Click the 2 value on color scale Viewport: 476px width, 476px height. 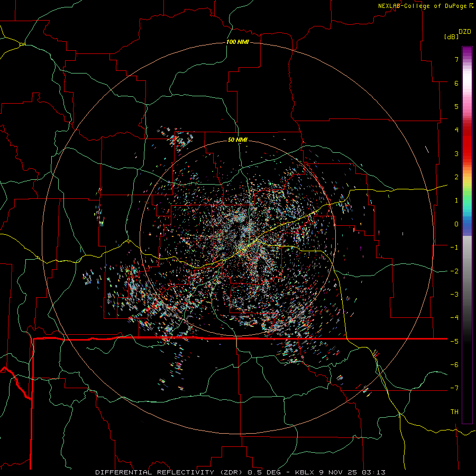456,177
